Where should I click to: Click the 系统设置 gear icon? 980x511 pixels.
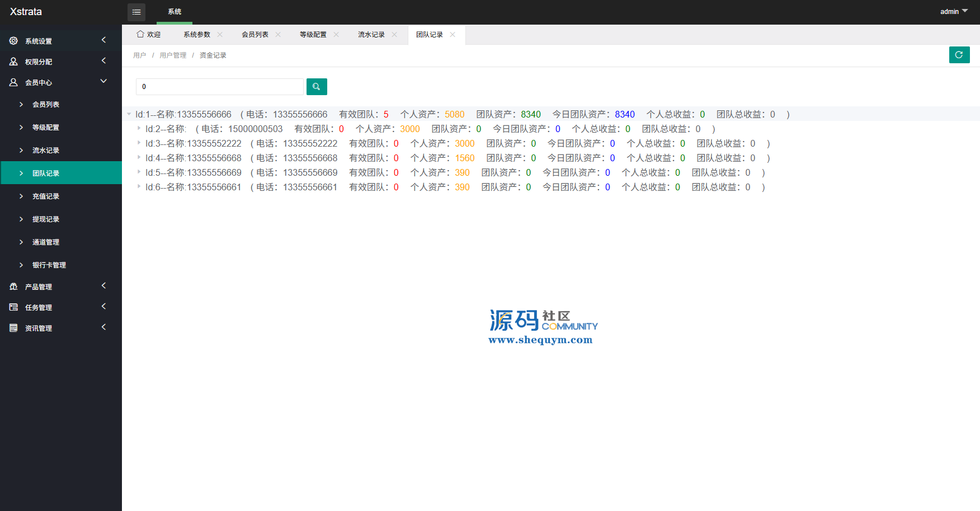(13, 41)
